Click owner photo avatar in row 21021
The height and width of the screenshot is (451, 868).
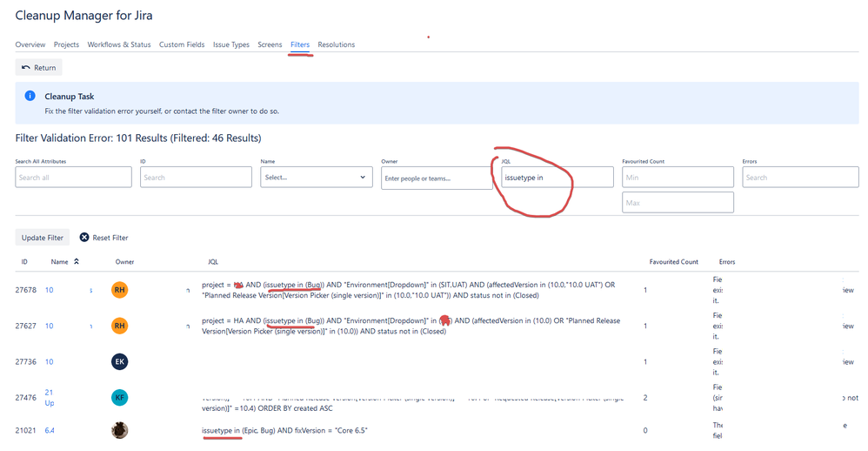point(119,430)
